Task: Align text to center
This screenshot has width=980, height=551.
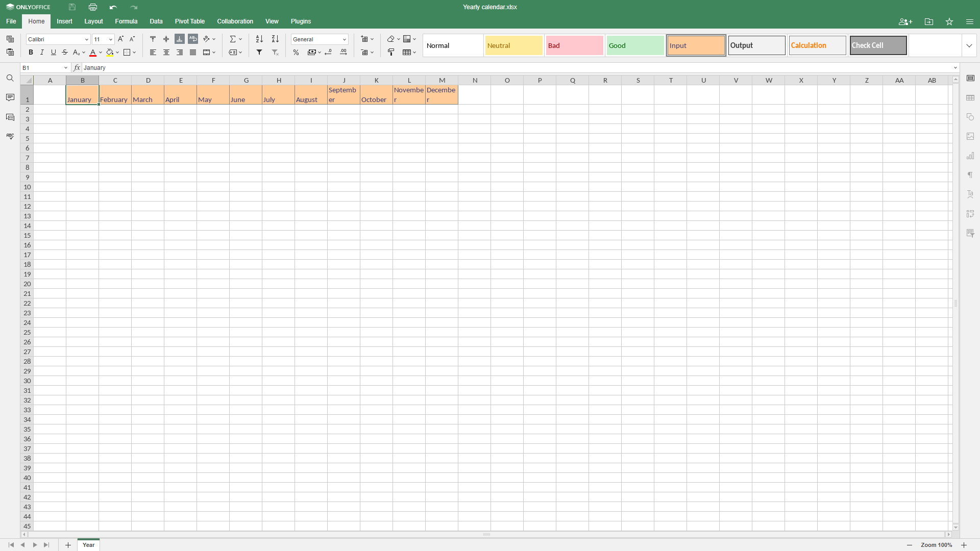Action: point(166,53)
